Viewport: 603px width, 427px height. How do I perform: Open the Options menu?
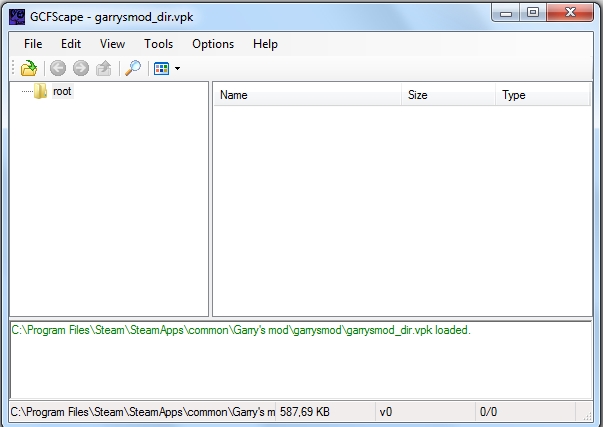(x=213, y=44)
